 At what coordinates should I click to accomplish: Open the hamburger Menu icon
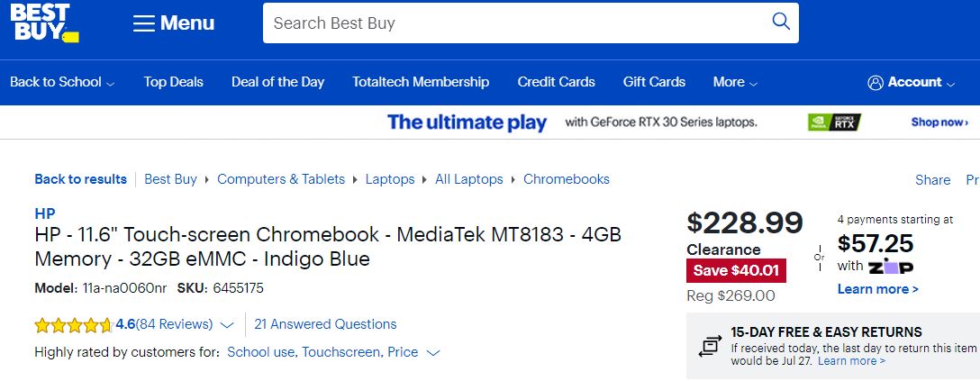(x=144, y=23)
